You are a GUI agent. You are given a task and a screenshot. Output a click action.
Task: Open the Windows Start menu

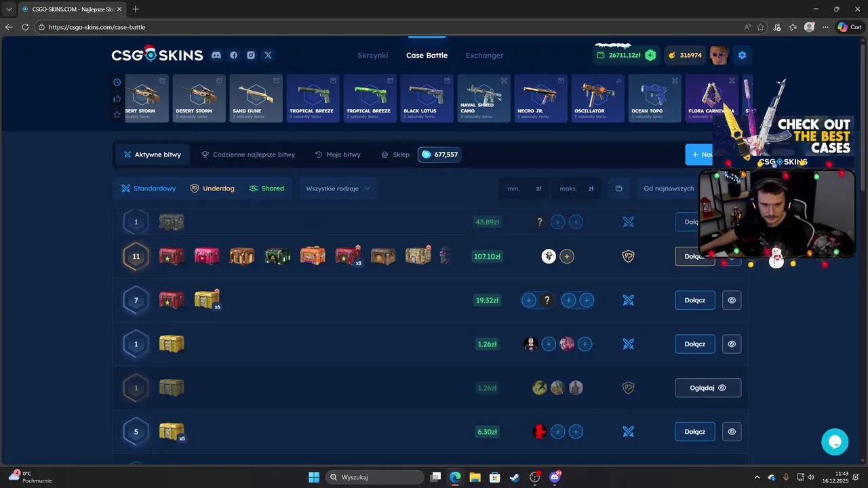pyautogui.click(x=314, y=477)
